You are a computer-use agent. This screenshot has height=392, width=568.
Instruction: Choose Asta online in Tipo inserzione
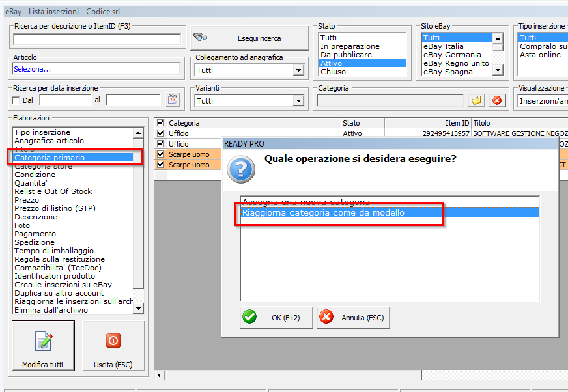[543, 55]
